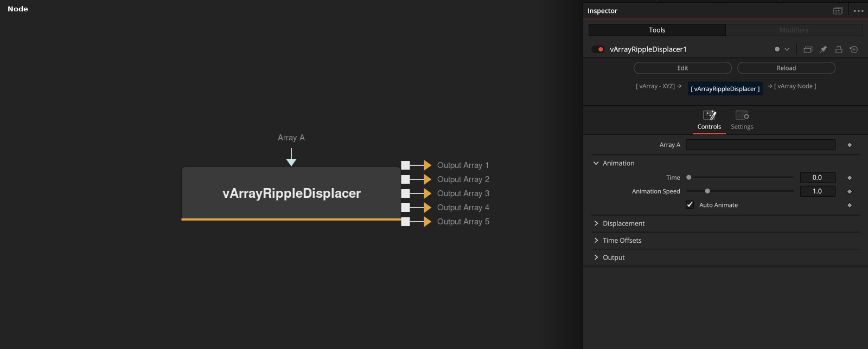The height and width of the screenshot is (349, 868).
Task: Click the vArrayRippleDisplacer node box in the diagram
Action: coord(291,193)
